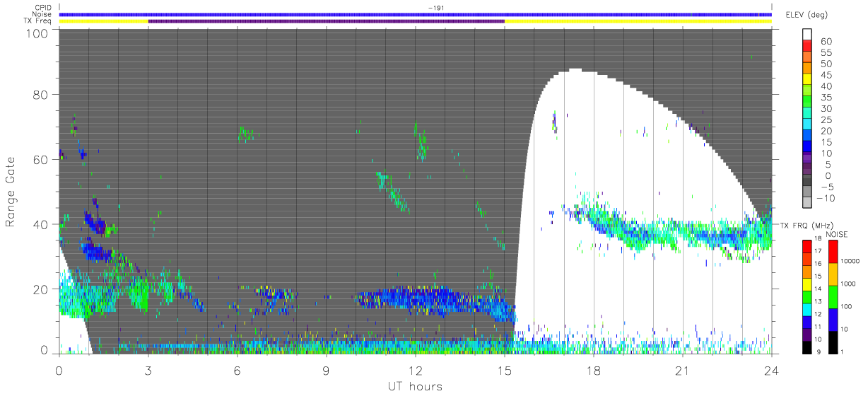Click the '14' label on TX FRQ colorbar
Screen dimensions: 868x401
pyautogui.click(x=818, y=289)
